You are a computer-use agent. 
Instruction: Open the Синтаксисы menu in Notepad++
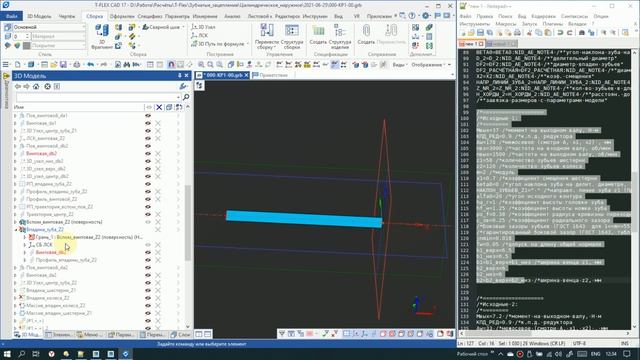574,16
